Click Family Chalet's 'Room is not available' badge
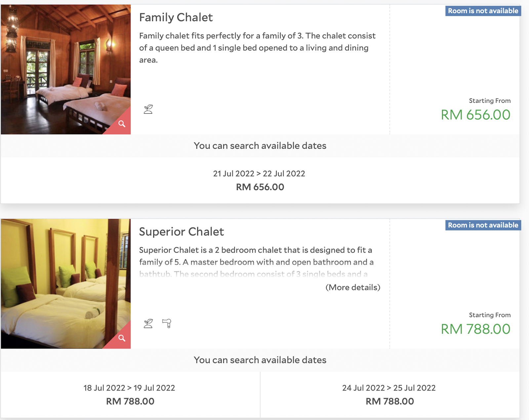This screenshot has width=529, height=420. [x=483, y=11]
